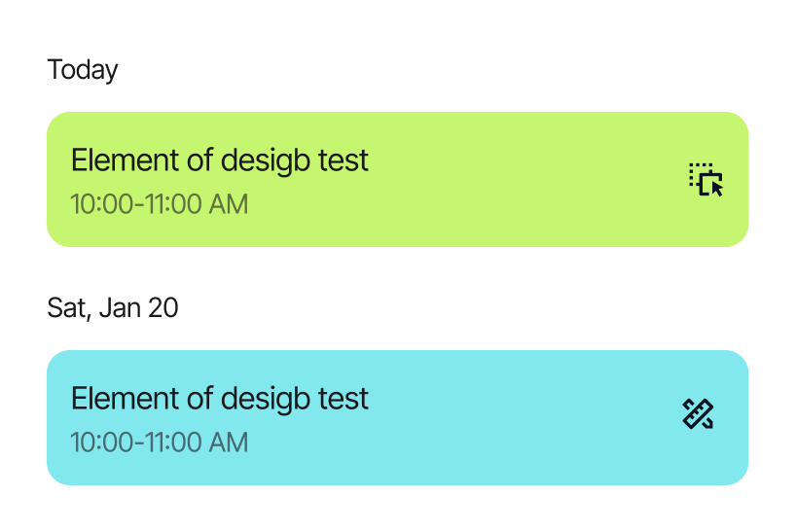Click the selection cursor icon on green card

pos(706,180)
